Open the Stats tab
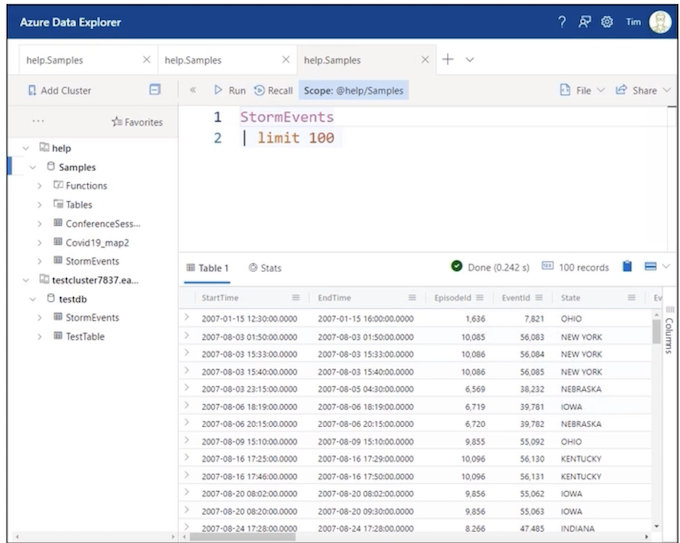The height and width of the screenshot is (543, 680). (265, 268)
